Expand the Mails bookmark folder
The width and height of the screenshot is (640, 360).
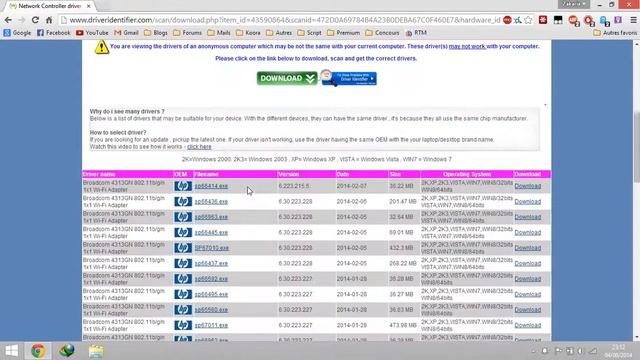219,33
